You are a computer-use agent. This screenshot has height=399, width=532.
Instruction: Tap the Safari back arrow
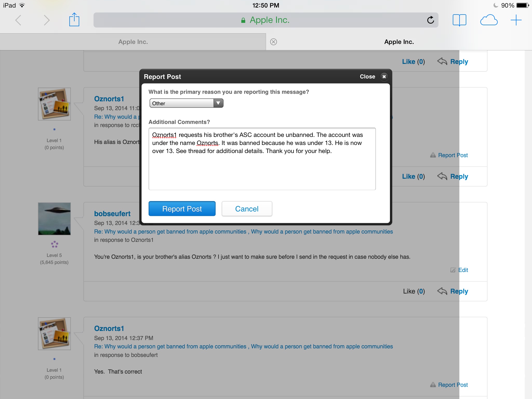18,20
